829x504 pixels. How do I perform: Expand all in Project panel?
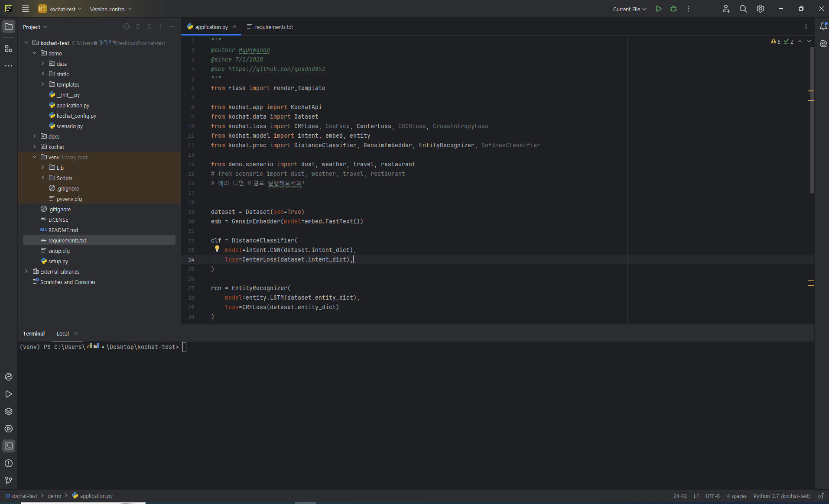click(138, 26)
